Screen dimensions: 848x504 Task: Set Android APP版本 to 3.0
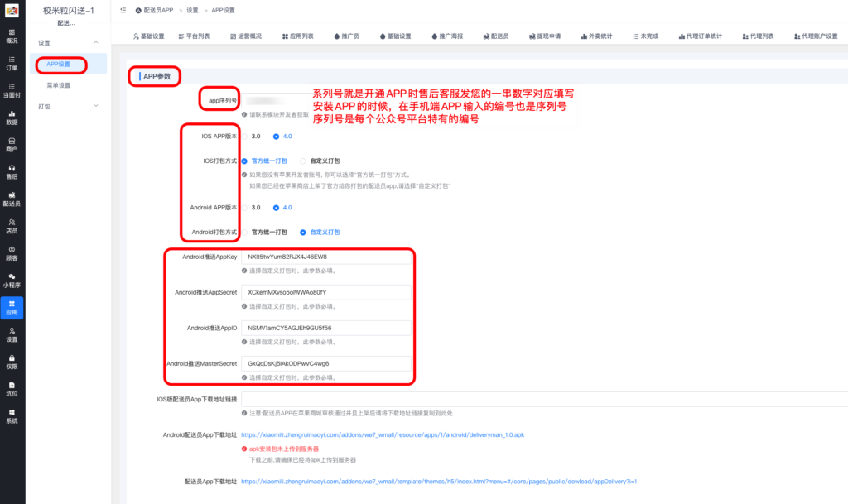(245, 208)
